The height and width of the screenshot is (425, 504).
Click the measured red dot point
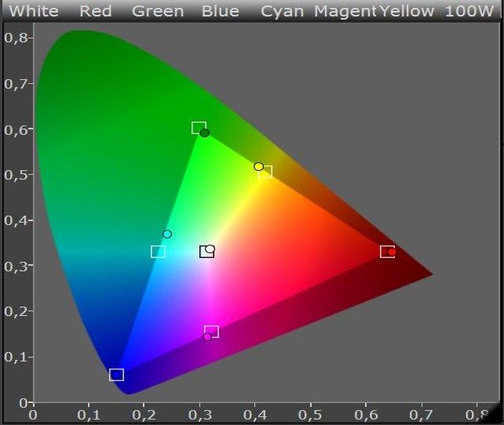pos(392,252)
